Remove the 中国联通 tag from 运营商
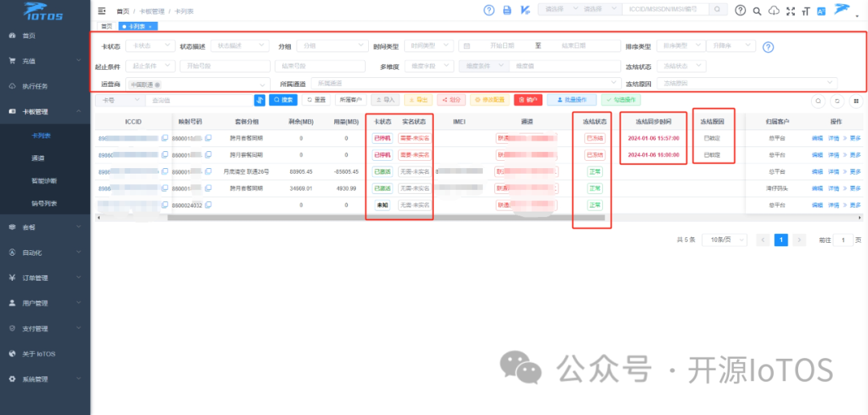This screenshot has height=415, width=868. 158,84
